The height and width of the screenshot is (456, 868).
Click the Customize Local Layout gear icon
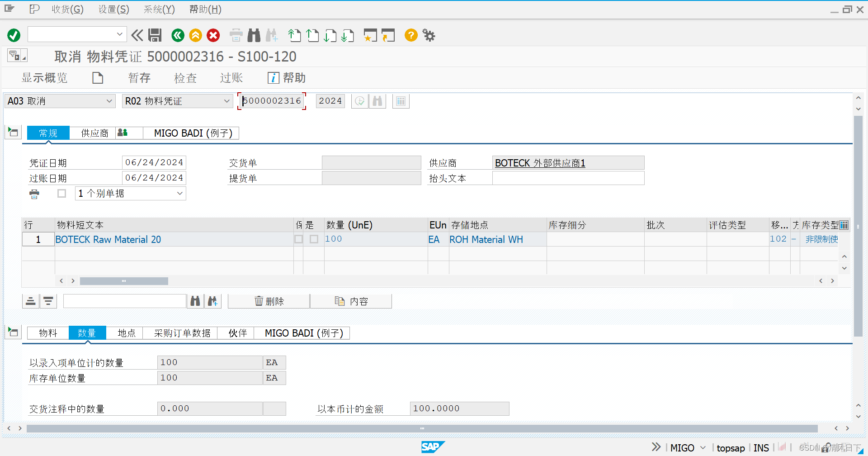tap(429, 35)
